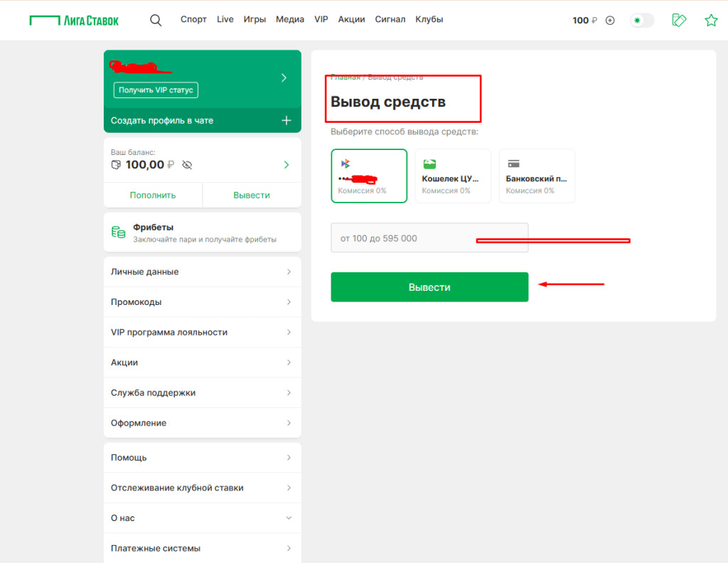Image resolution: width=728 pixels, height=563 pixels.
Task: Click the colorful payment system icon
Action: coord(346,163)
